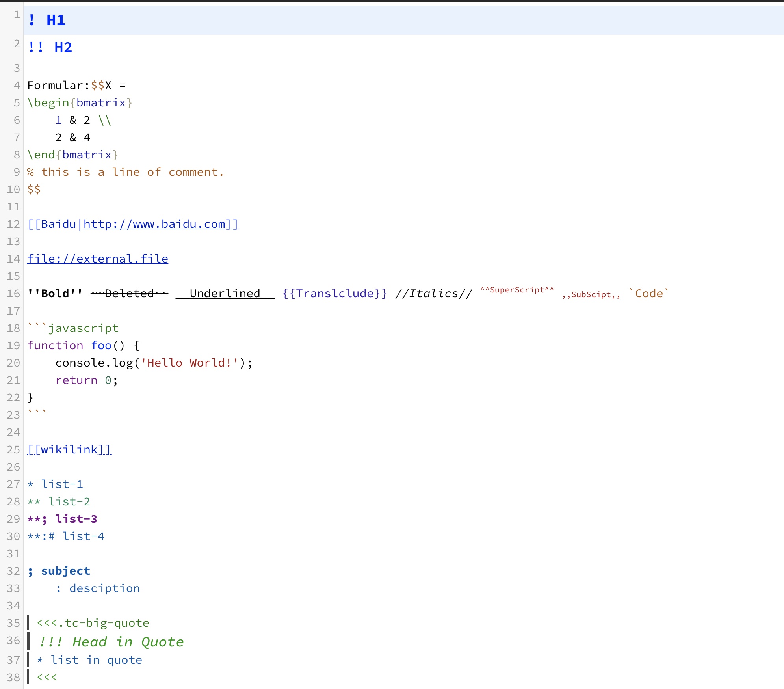This screenshot has width=784, height=689.
Task: Click the ,,SubScipt,, text
Action: 591,295
